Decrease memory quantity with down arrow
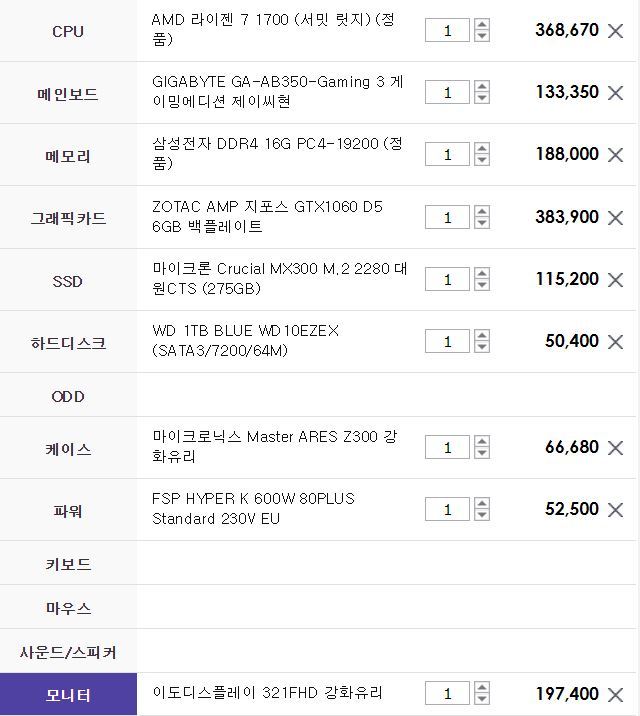The height and width of the screenshot is (716, 640). click(482, 160)
